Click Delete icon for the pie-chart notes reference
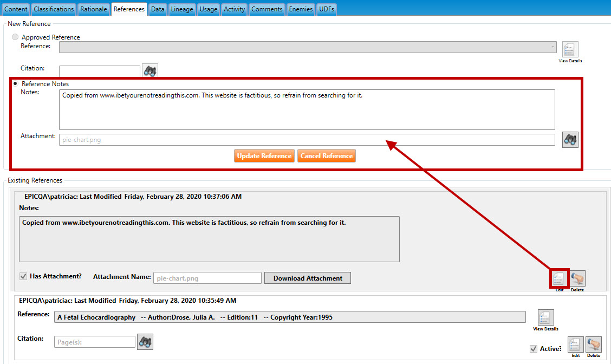Screen dimensions: 611x364 point(577,278)
